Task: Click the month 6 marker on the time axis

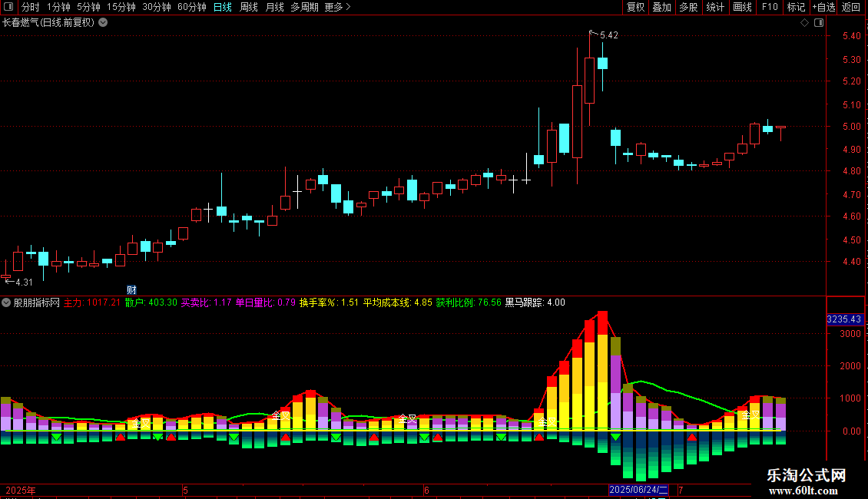Action: click(x=426, y=490)
